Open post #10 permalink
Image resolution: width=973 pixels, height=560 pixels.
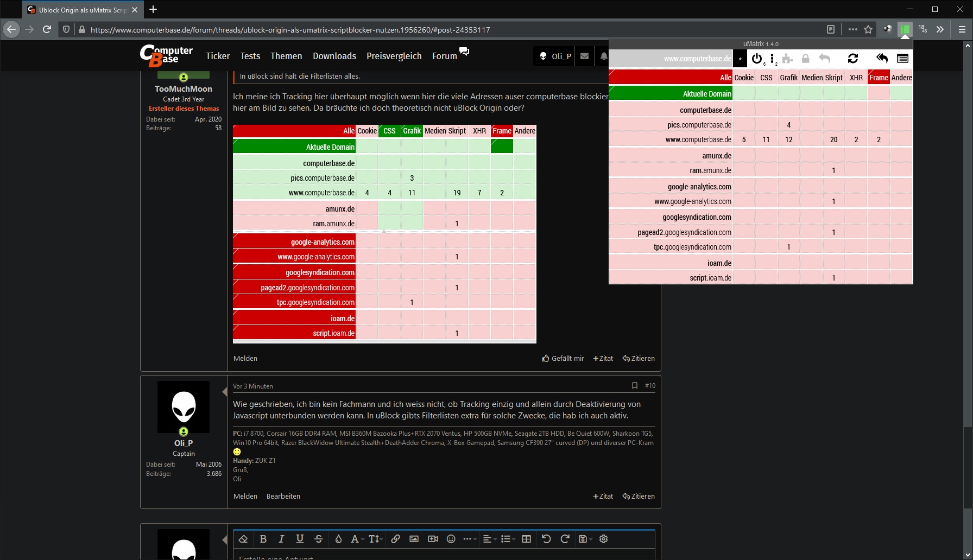[650, 386]
